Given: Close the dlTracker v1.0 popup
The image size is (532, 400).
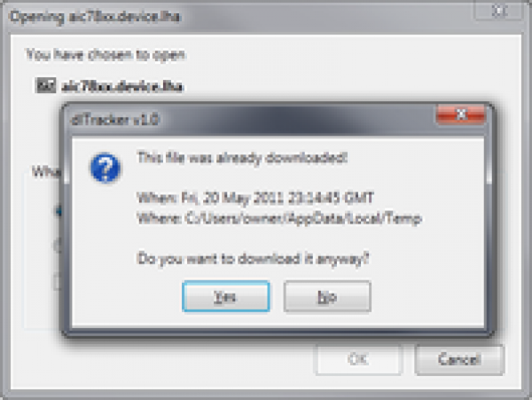Looking at the screenshot, I should 461,114.
